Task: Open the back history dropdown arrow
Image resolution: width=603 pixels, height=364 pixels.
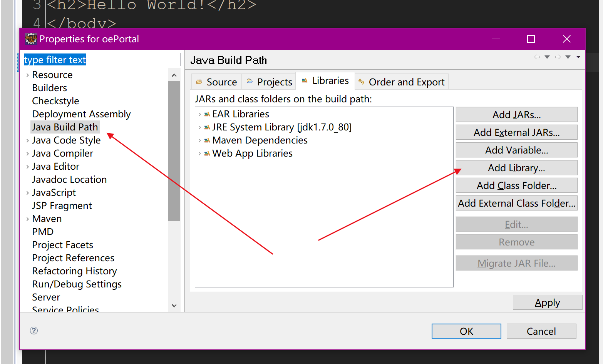Action: [x=547, y=57]
